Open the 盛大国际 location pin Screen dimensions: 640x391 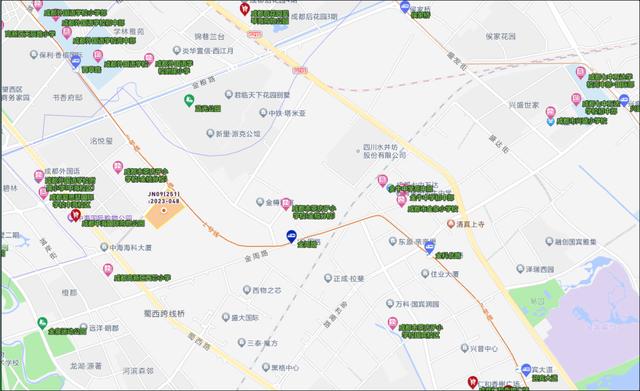226,317
